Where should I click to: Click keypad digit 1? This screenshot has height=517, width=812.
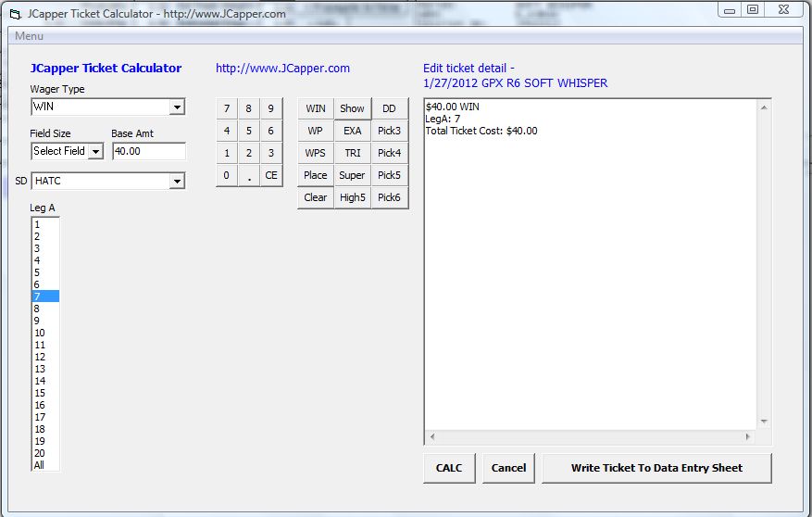point(227,153)
